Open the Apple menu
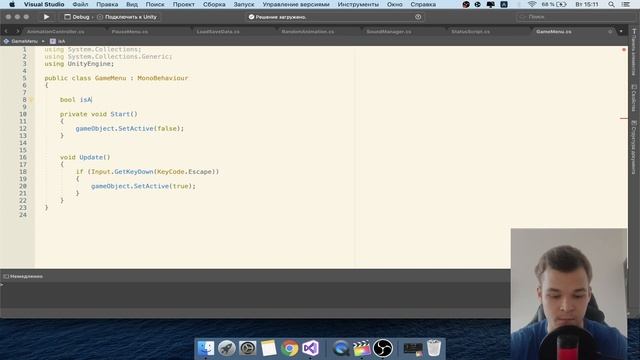This screenshot has height=360, width=640. (x=12, y=4)
